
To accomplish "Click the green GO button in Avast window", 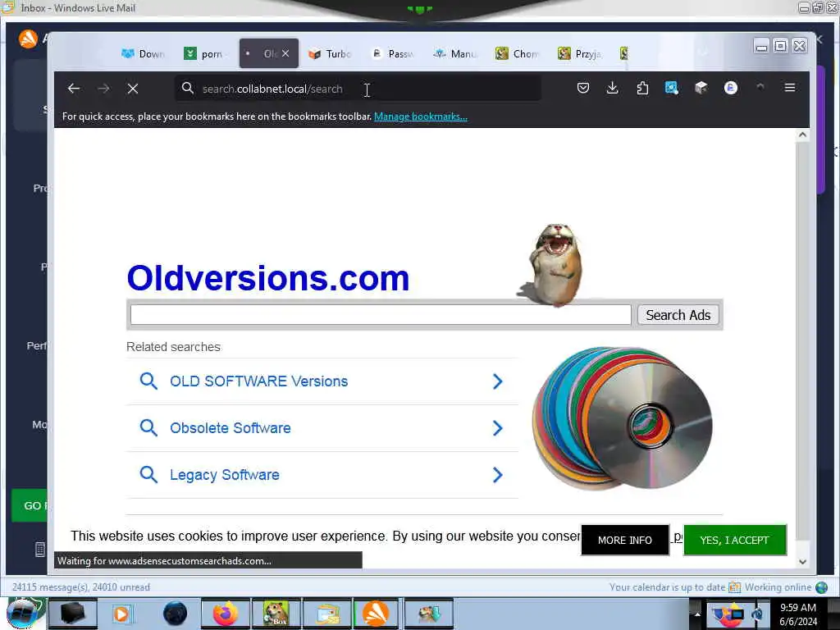I will [30, 505].
